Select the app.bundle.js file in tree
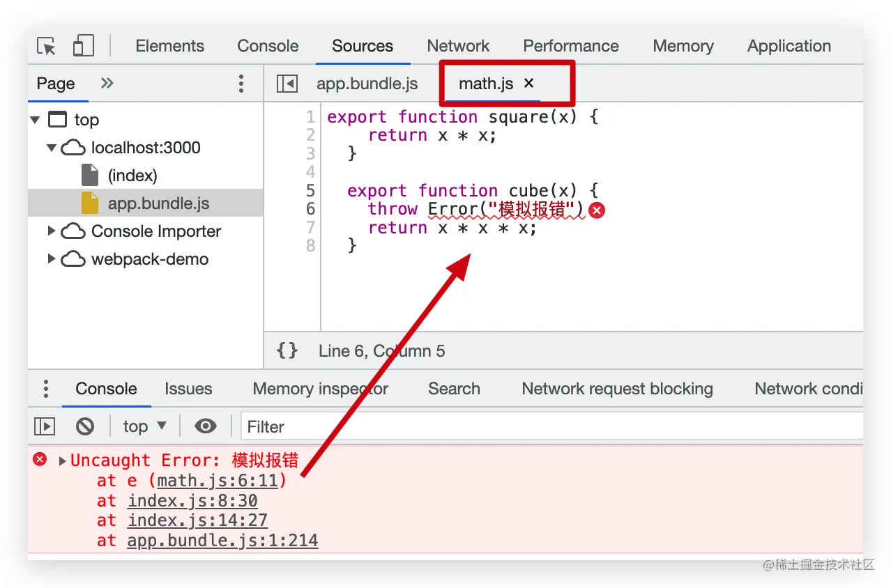 [x=146, y=203]
